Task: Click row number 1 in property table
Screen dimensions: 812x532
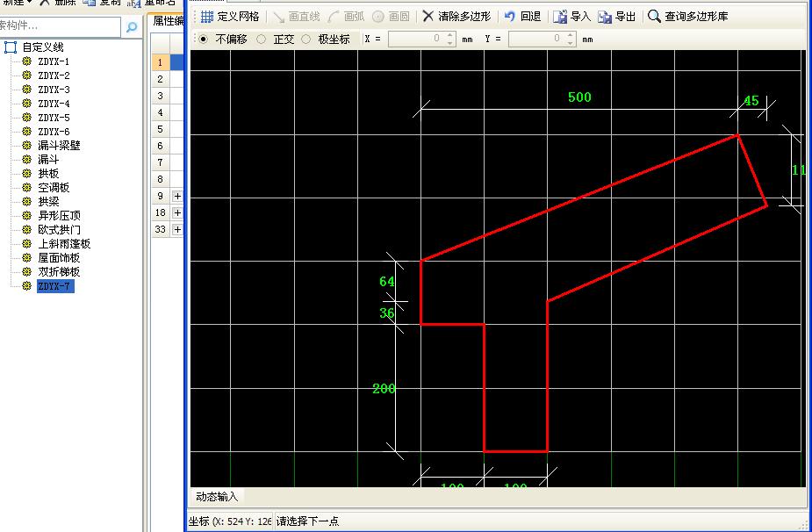Action: [x=161, y=62]
